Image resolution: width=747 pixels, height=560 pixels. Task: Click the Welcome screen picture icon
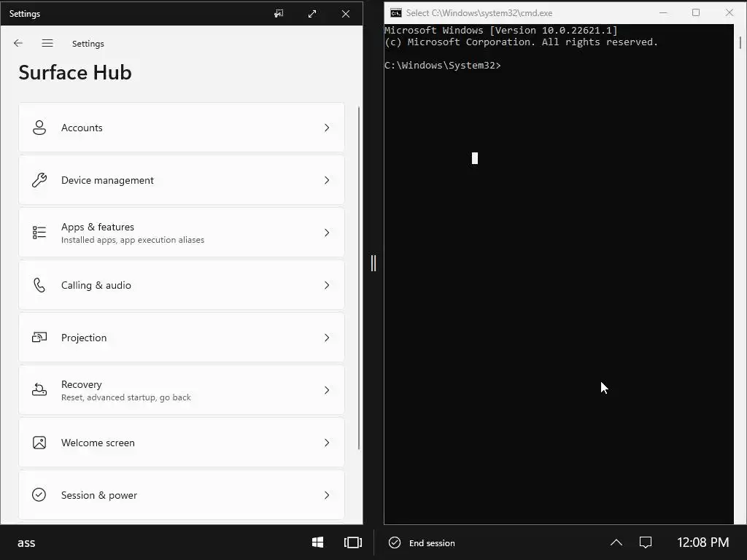pos(39,443)
